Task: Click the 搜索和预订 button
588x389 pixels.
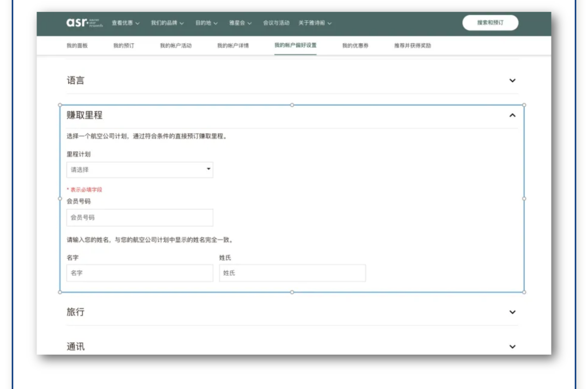Action: pyautogui.click(x=490, y=22)
